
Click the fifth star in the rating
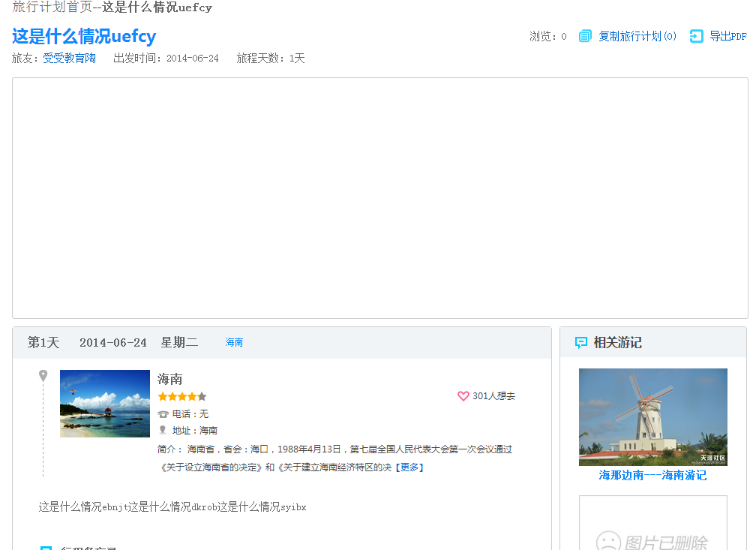pos(201,395)
